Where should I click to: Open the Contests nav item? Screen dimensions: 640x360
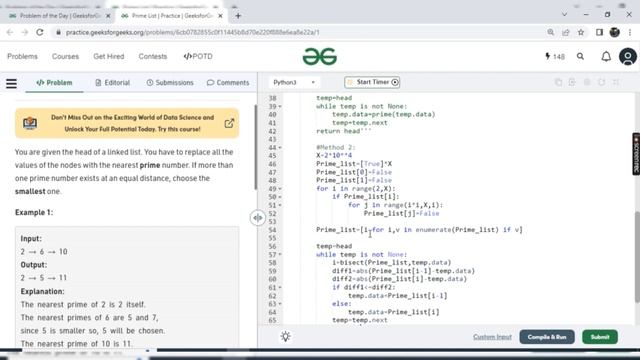pos(153,56)
